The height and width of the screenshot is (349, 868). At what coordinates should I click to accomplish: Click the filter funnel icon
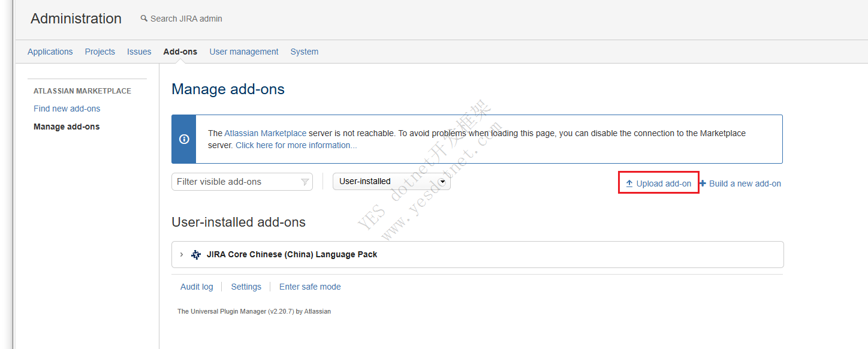point(305,182)
